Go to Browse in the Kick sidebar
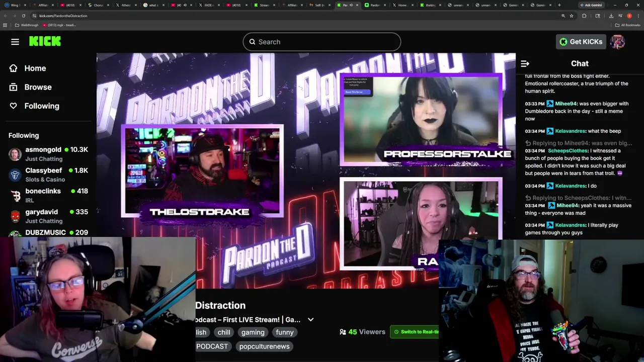The image size is (644, 362). pos(38,87)
